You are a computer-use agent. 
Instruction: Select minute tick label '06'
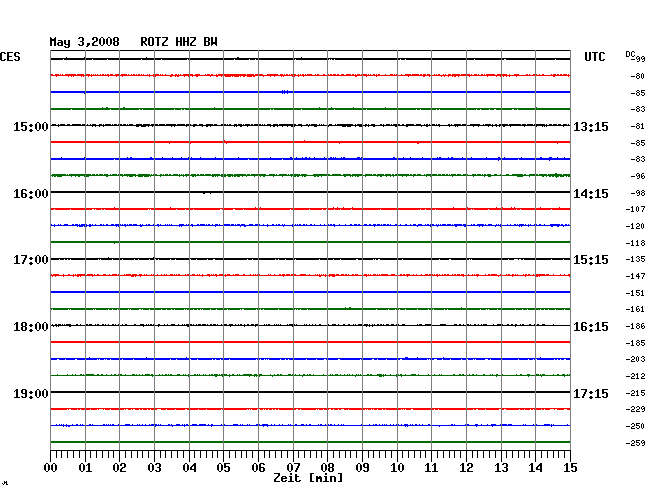pyautogui.click(x=258, y=468)
